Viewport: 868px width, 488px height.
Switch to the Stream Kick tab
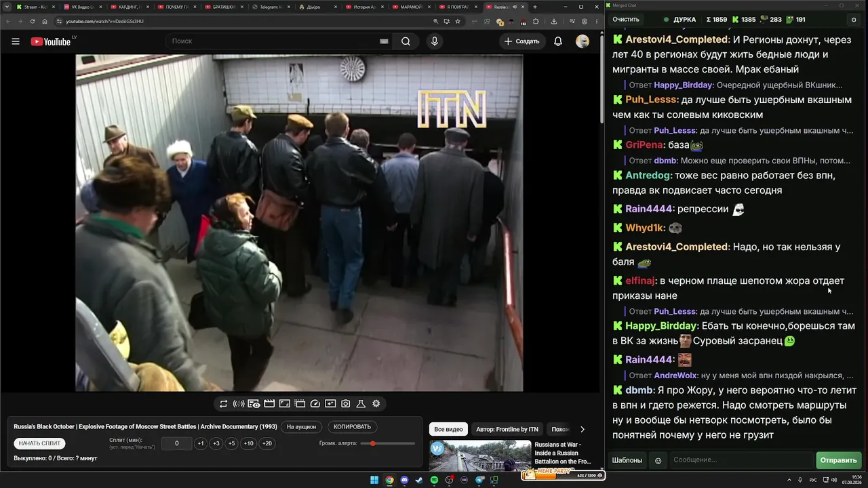click(x=35, y=7)
